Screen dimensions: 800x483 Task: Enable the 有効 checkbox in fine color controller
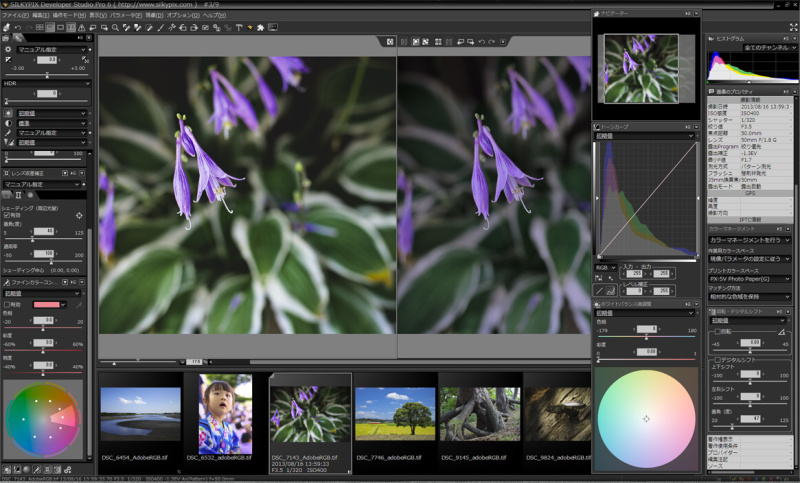[x=9, y=305]
